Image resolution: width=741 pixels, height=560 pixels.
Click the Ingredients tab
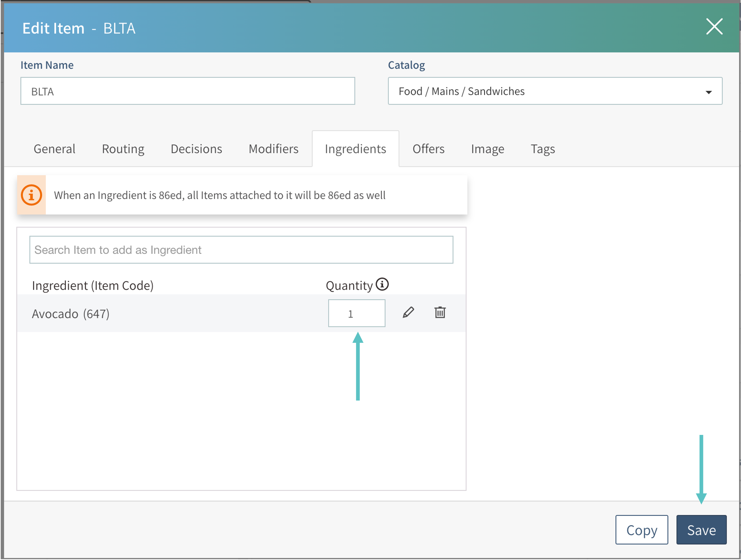coord(355,149)
